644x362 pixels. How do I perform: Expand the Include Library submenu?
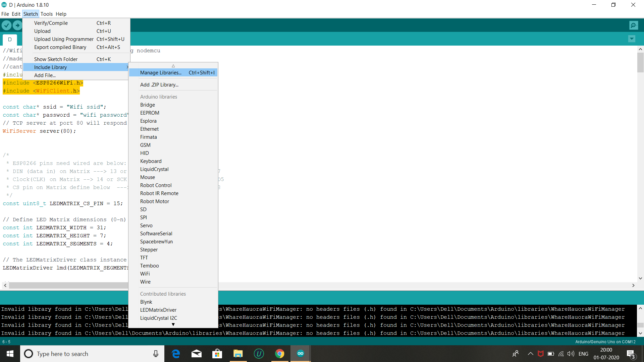(x=50, y=67)
